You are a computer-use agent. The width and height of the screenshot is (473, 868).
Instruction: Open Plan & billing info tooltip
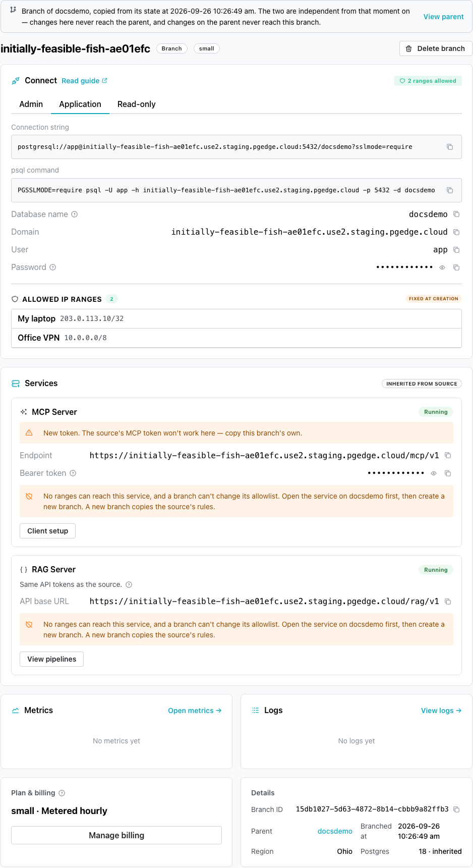(x=62, y=793)
